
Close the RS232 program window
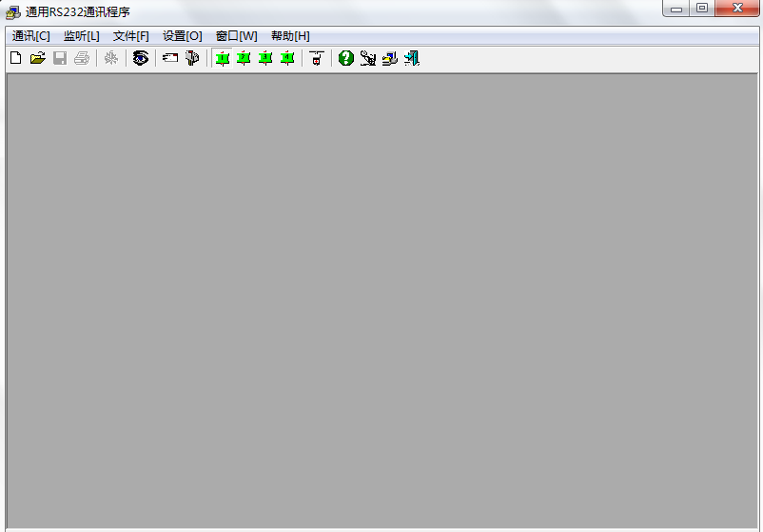(x=737, y=9)
